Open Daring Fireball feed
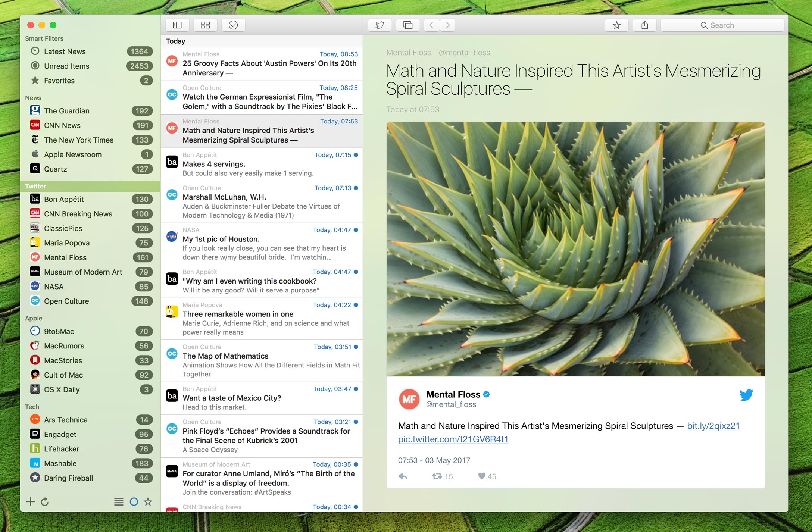 pyautogui.click(x=90, y=478)
